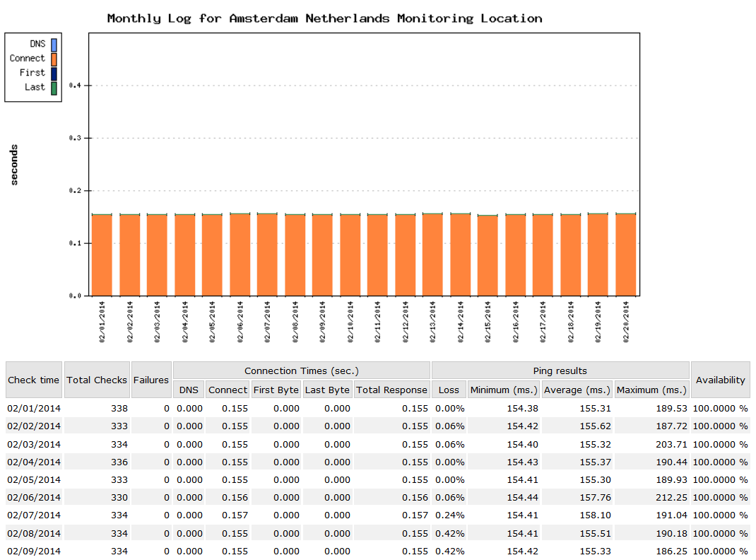The height and width of the screenshot is (560, 756).
Task: Click the Connect legend entry
Action: point(33,58)
